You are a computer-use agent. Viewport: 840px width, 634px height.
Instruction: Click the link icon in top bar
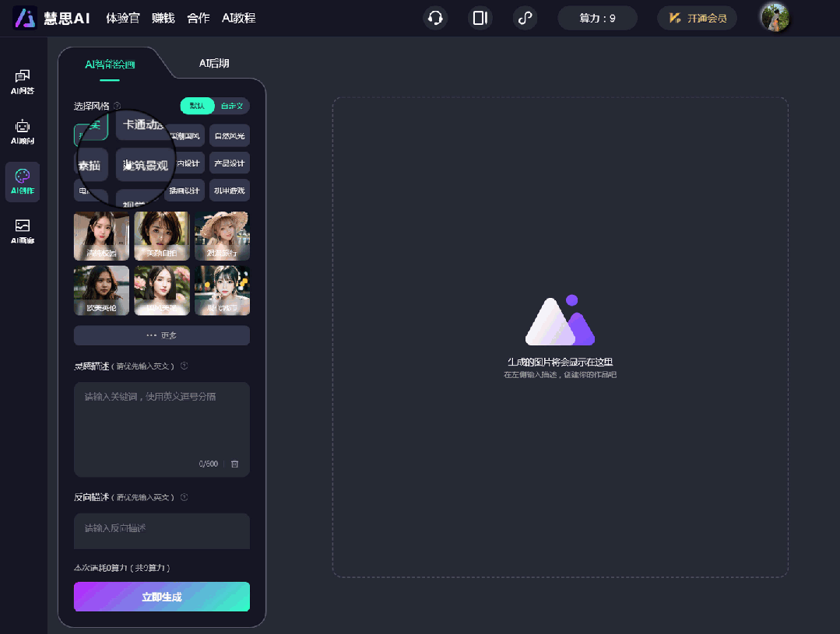[x=525, y=18]
